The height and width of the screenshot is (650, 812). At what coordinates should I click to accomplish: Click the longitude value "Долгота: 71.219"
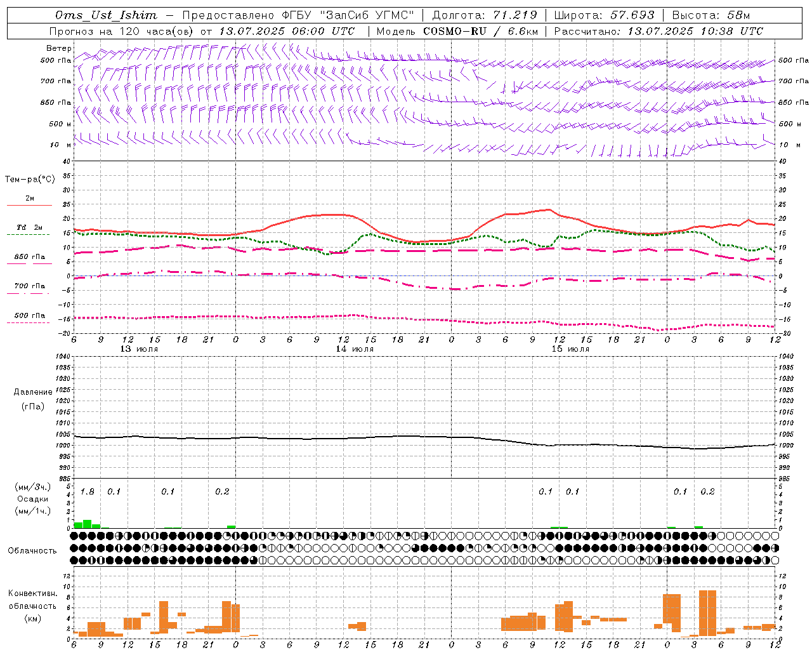tap(485, 15)
